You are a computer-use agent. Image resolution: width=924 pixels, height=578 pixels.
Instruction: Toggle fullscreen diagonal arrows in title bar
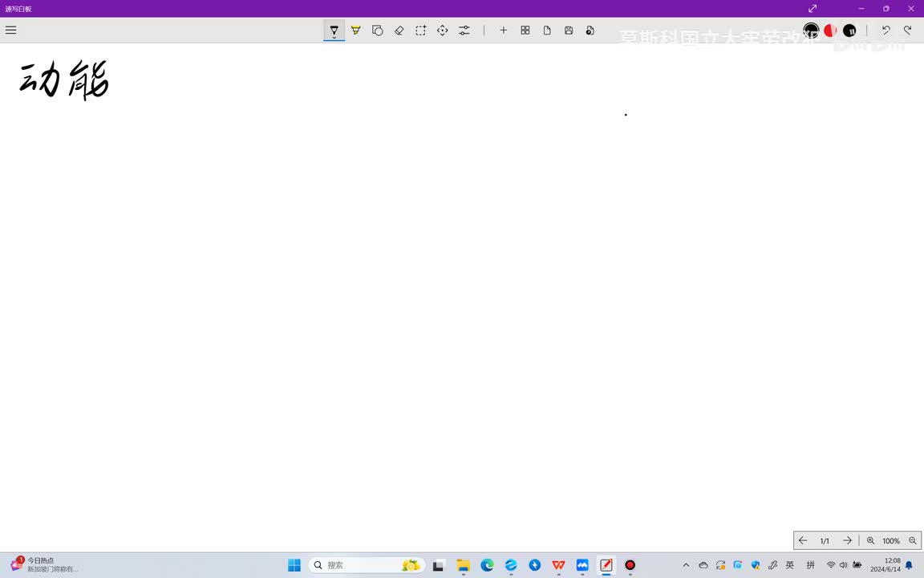tap(813, 8)
